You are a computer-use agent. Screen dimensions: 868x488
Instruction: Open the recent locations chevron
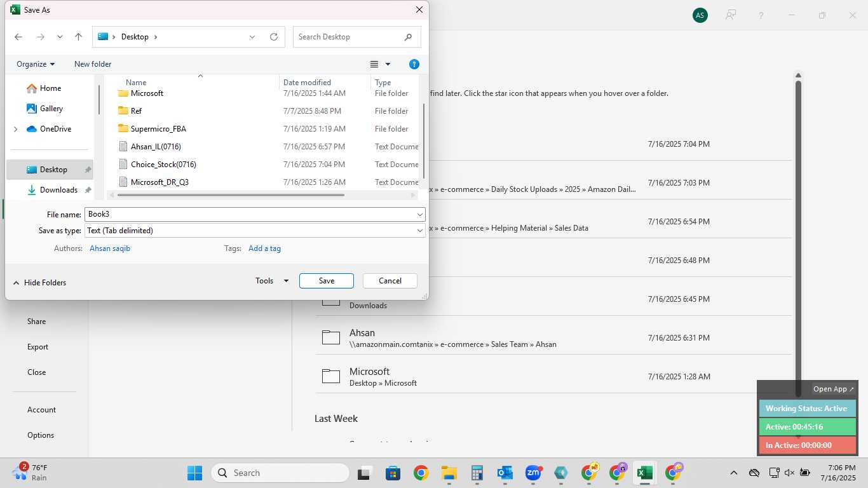click(x=60, y=37)
